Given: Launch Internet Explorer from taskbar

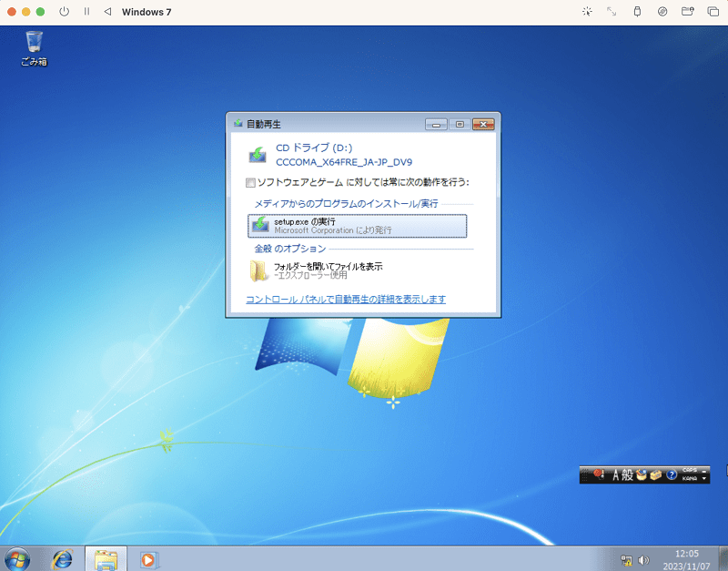Looking at the screenshot, I should coord(62,559).
